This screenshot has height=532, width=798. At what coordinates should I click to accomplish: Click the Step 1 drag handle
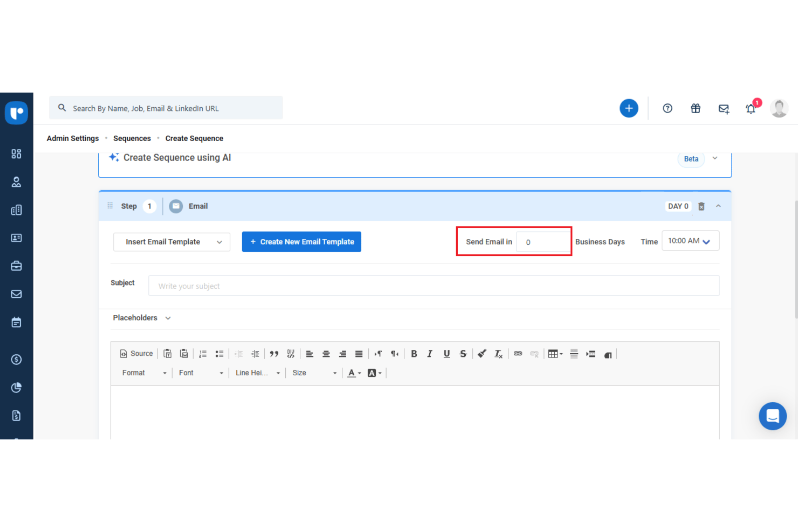110,206
